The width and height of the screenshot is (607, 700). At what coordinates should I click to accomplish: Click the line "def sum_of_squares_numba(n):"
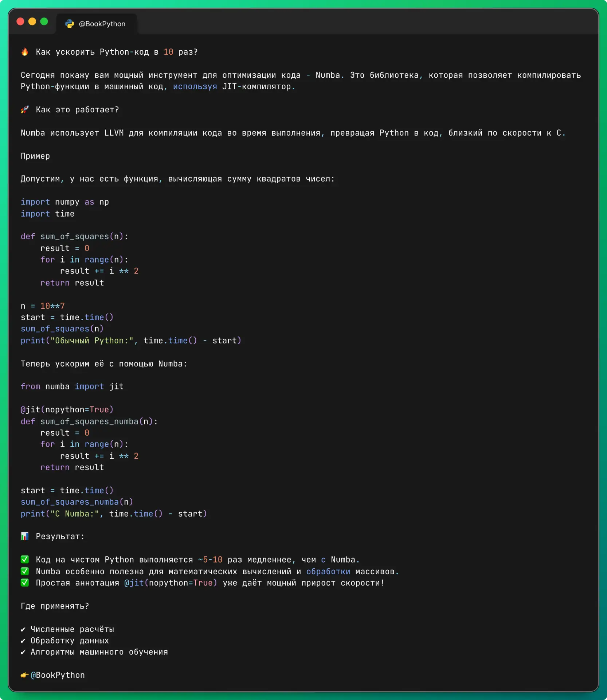[x=89, y=421]
